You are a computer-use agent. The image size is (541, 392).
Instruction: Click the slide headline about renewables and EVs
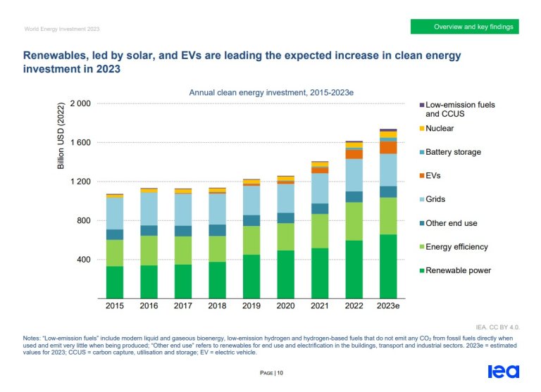click(x=242, y=62)
